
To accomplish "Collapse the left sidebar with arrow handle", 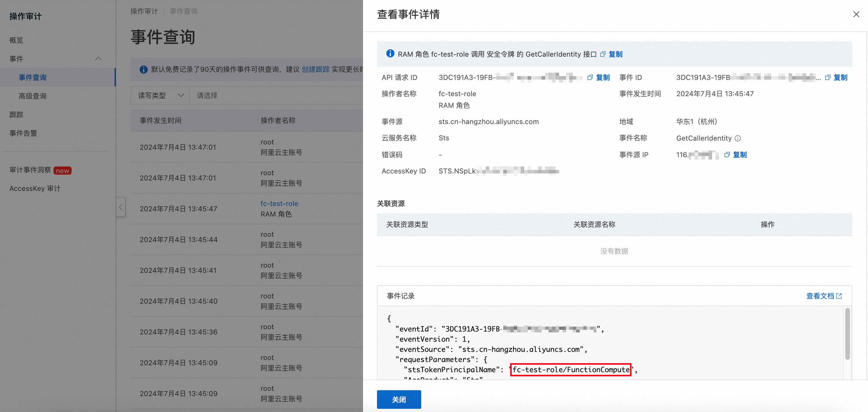I will [x=121, y=207].
